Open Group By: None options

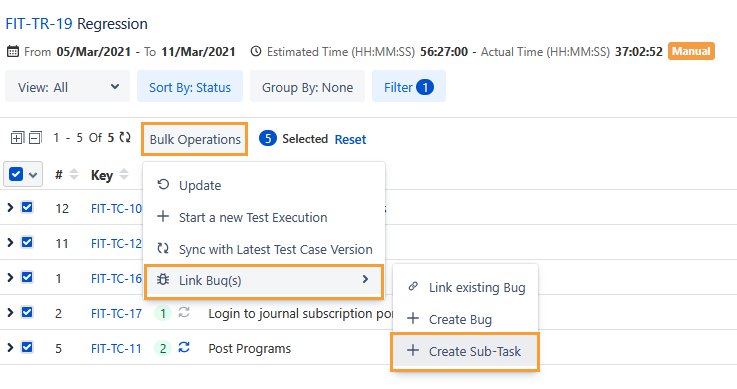coord(307,86)
